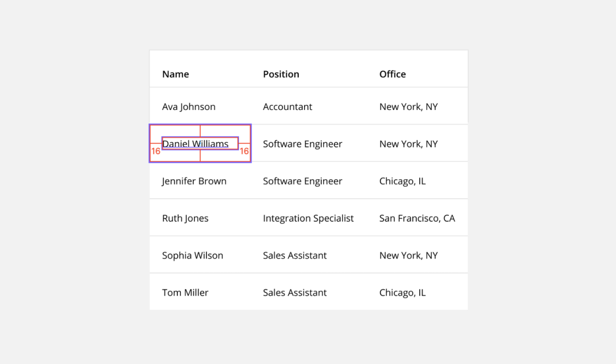The height and width of the screenshot is (364, 616).
Task: Click the right 16 padding measurement label
Action: pos(244,152)
